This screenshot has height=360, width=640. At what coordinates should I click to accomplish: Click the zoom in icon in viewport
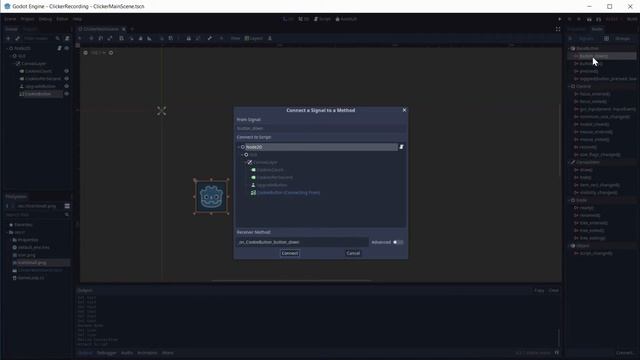[x=111, y=53]
